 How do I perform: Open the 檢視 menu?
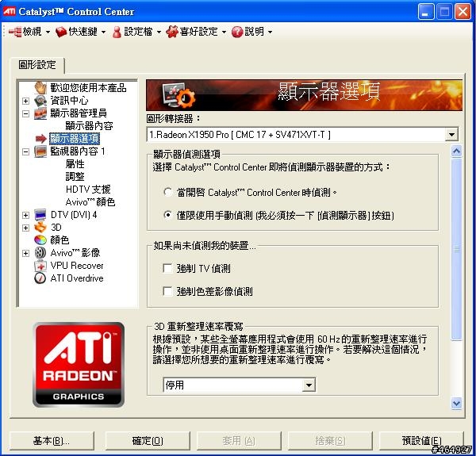coord(29,32)
